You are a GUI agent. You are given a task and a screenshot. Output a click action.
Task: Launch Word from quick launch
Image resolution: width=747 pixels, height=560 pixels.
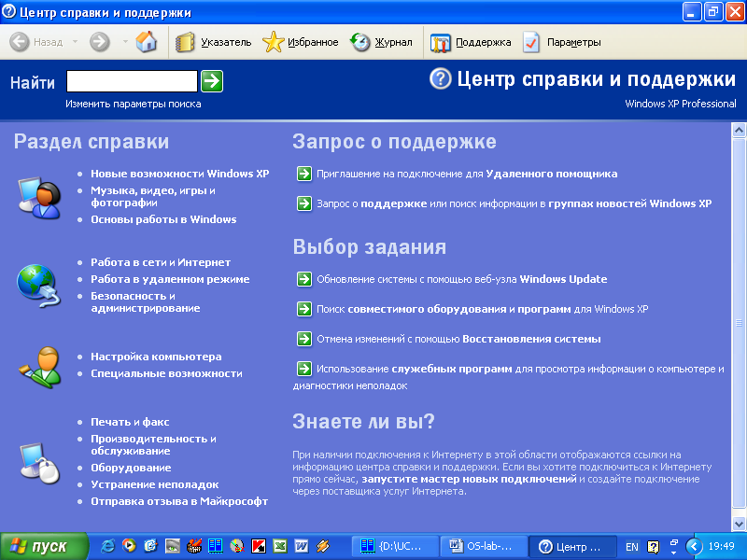pos(301,546)
